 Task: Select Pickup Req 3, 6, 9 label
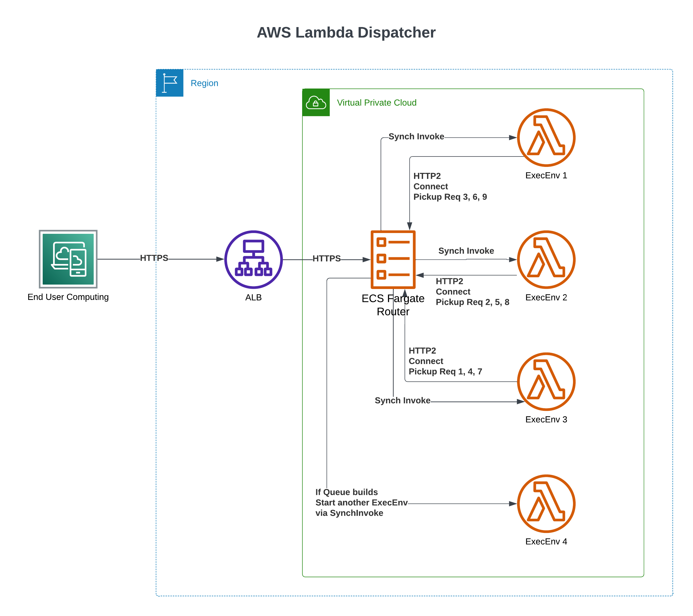(450, 197)
